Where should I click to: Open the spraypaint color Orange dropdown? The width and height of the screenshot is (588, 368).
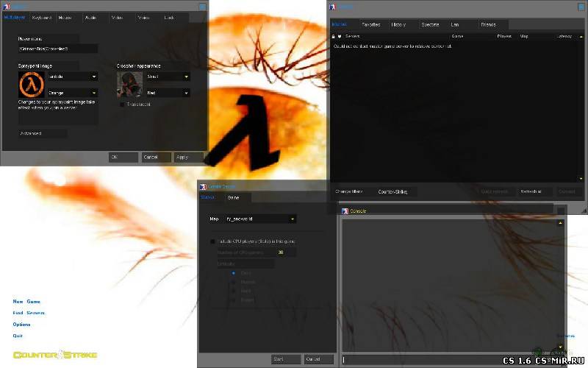(x=73, y=93)
